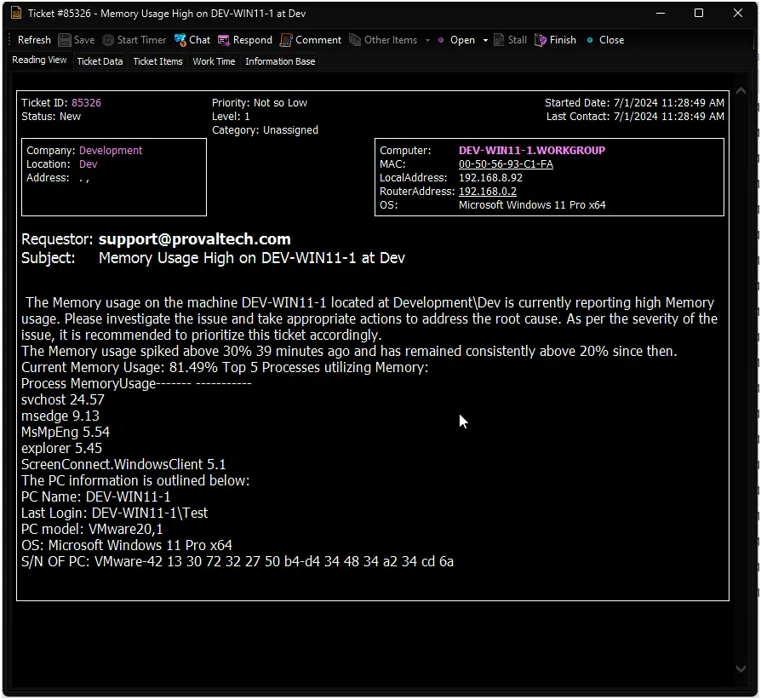Click the "Process MemoryUsage" header line
The image size is (761, 700).
pos(136,383)
